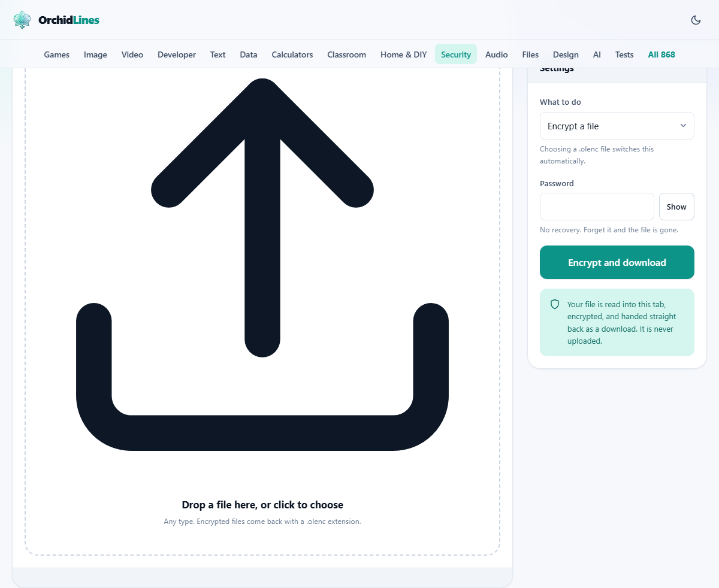This screenshot has height=588, width=719.
Task: Open the Classroom category
Action: point(346,54)
